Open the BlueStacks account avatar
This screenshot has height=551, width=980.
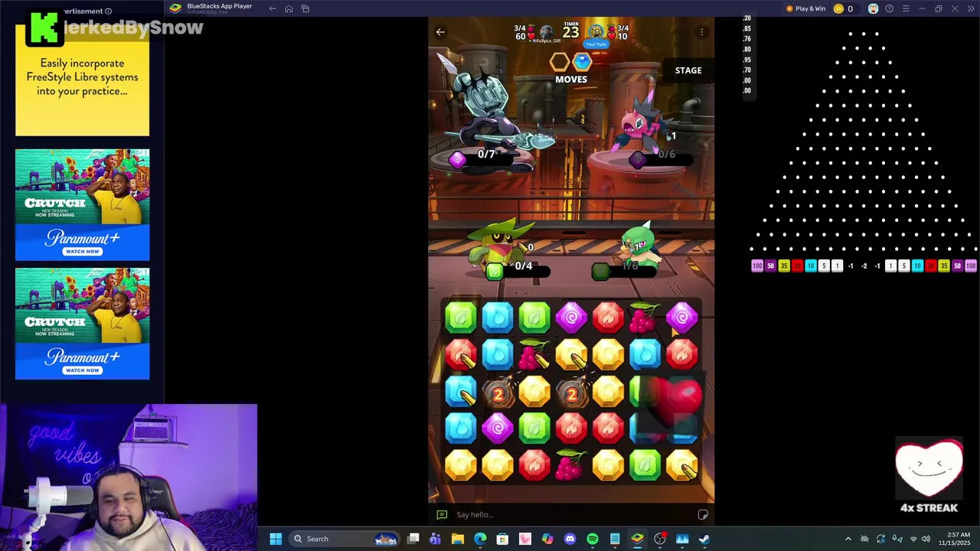click(873, 8)
